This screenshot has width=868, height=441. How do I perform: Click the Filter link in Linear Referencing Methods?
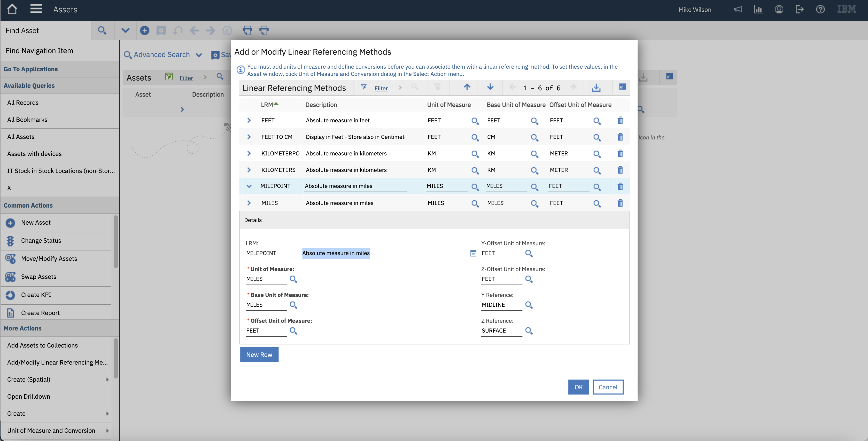[x=381, y=88]
